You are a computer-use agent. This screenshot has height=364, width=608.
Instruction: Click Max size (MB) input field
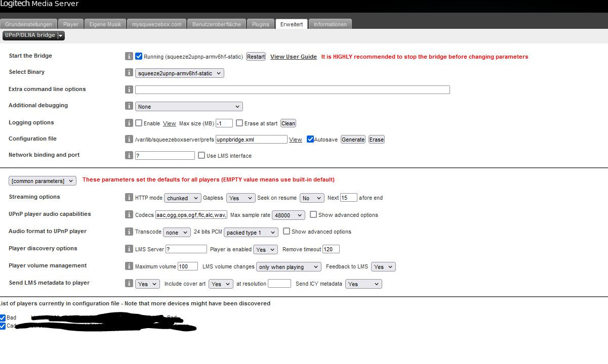coord(224,123)
